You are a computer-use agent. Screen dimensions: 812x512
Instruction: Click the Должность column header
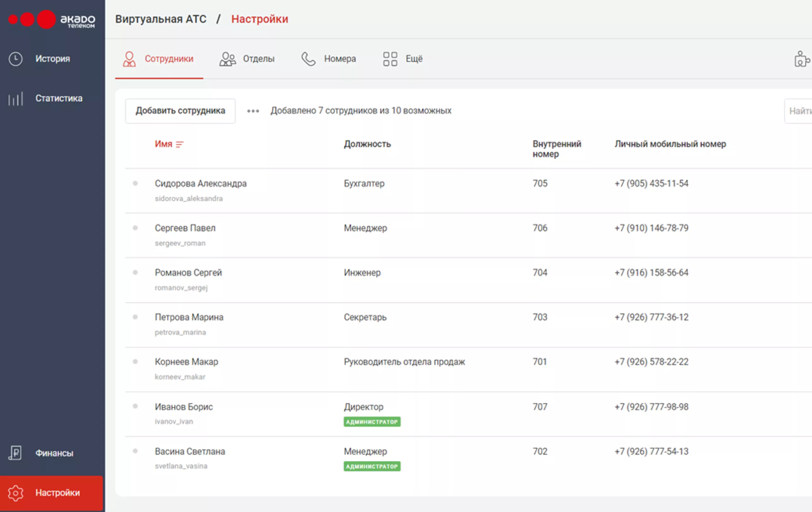pos(367,144)
